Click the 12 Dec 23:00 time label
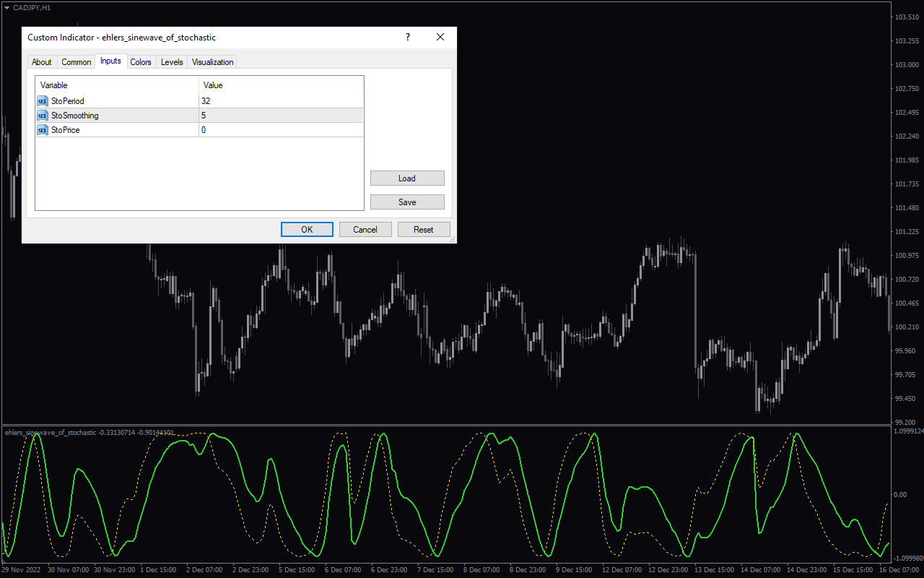 (668, 570)
